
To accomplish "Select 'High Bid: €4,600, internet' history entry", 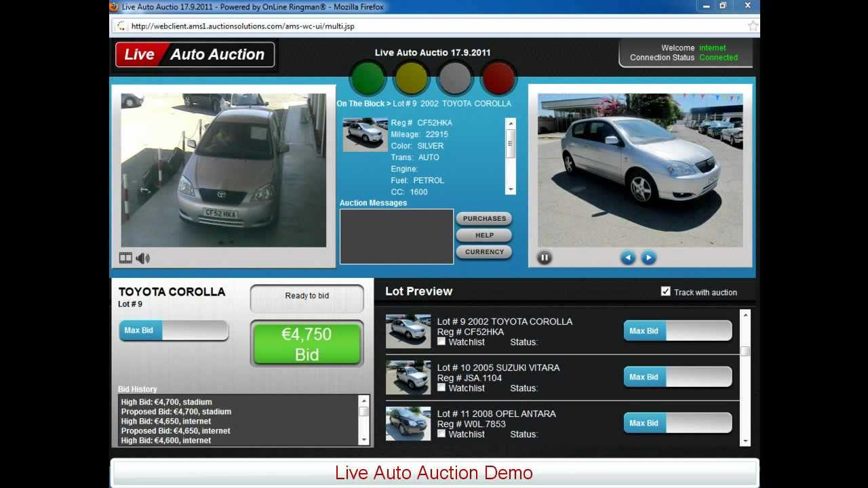I will coord(166,441).
